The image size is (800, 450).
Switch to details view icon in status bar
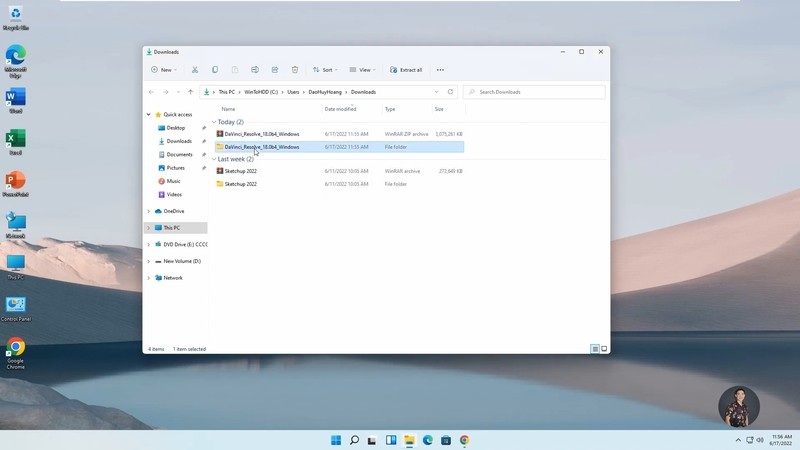pyautogui.click(x=595, y=349)
